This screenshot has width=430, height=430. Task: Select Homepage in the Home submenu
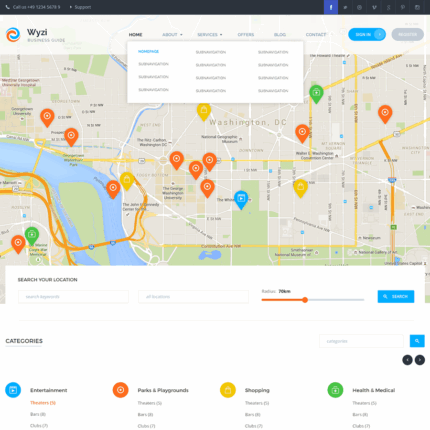pos(148,52)
